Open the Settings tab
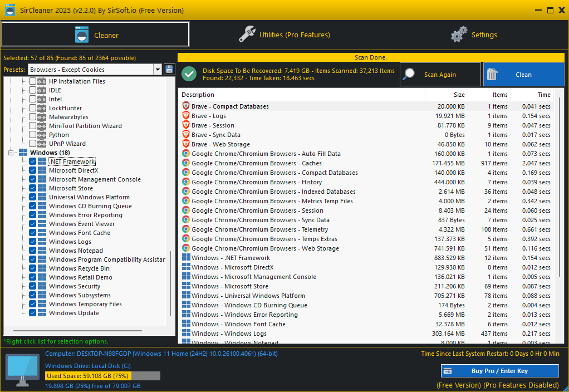569x392 pixels. pyautogui.click(x=474, y=35)
